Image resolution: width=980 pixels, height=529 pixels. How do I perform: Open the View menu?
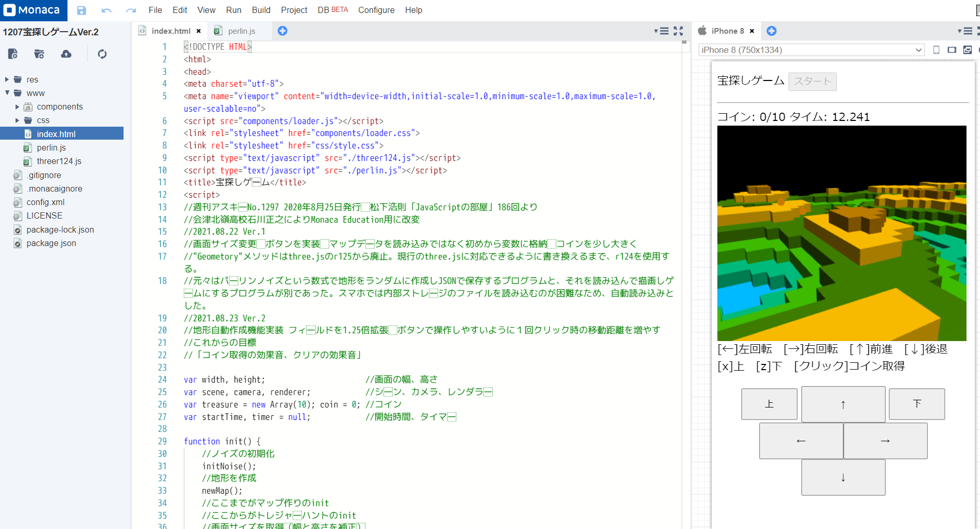click(x=206, y=10)
